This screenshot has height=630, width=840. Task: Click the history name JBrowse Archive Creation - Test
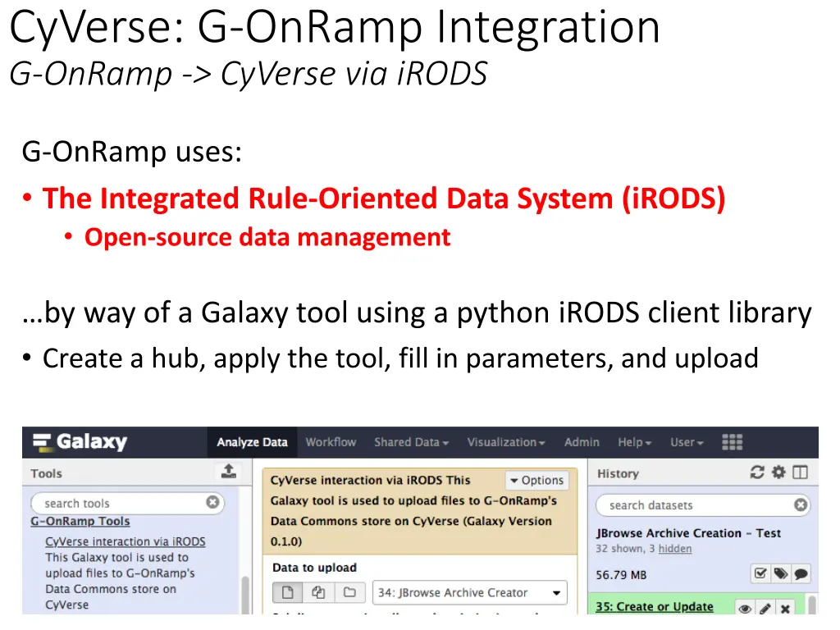point(688,533)
